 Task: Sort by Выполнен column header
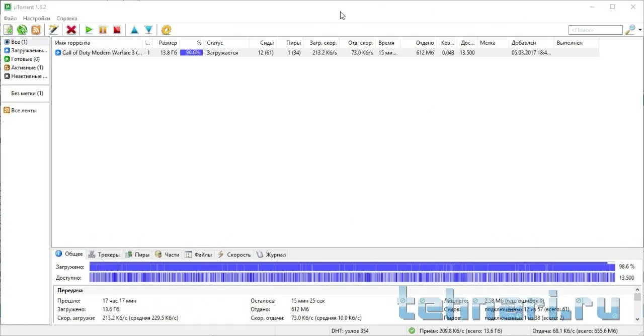tap(577, 43)
